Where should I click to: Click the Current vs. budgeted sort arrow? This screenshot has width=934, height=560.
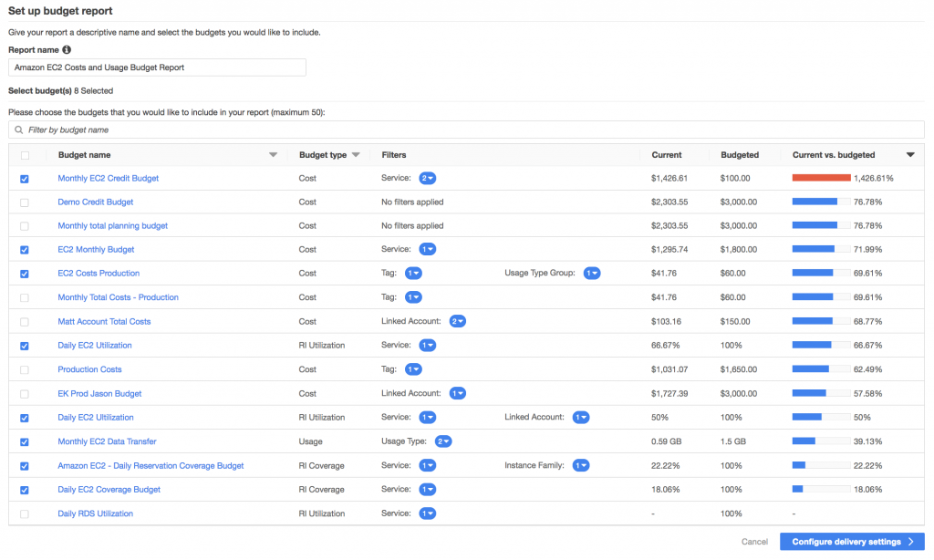coord(909,155)
